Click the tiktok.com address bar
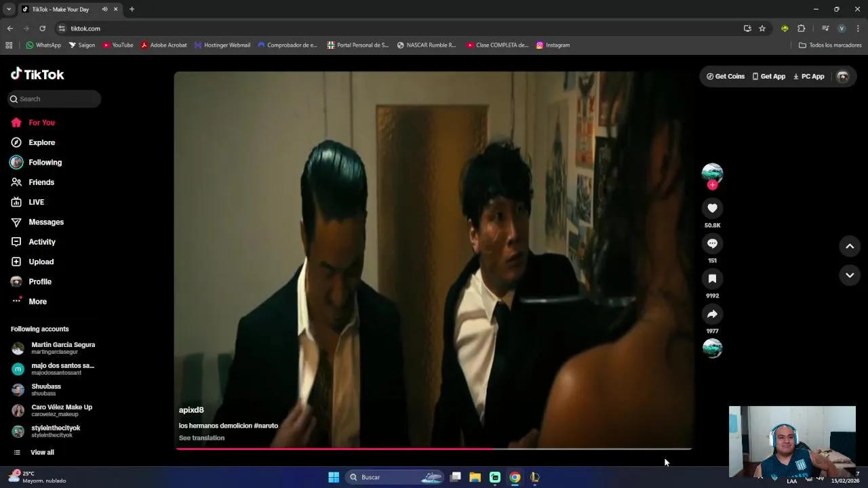The image size is (868, 488). click(x=400, y=28)
